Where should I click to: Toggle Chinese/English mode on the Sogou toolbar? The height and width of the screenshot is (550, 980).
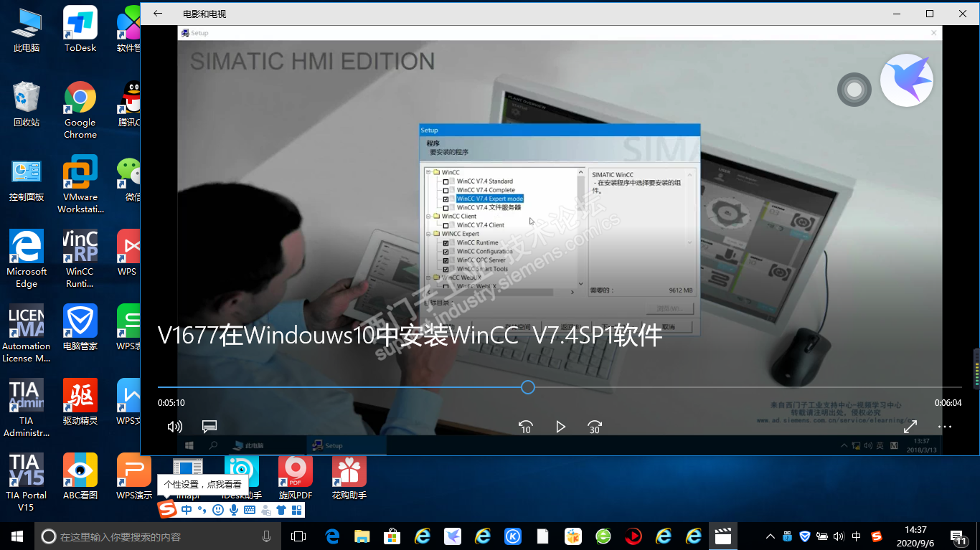click(187, 510)
